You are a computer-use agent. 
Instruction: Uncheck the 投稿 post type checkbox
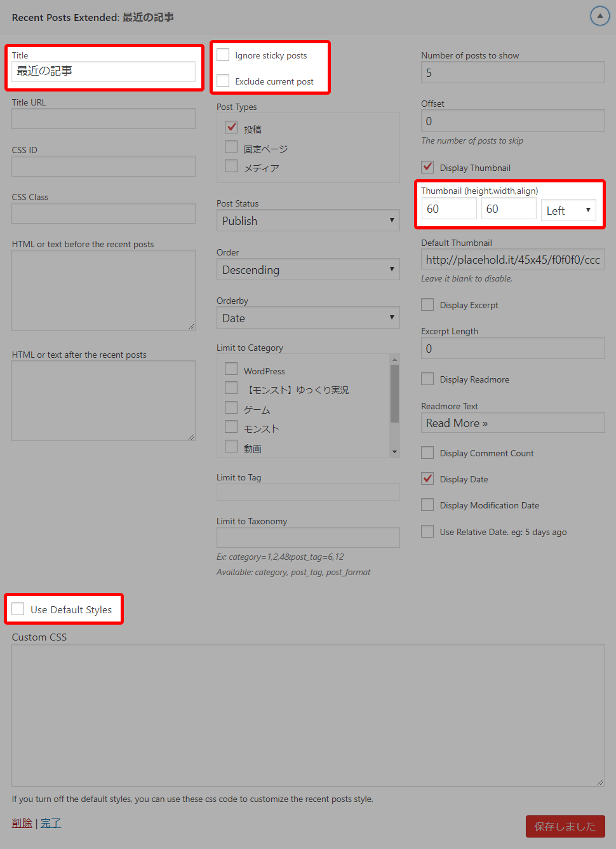231,127
